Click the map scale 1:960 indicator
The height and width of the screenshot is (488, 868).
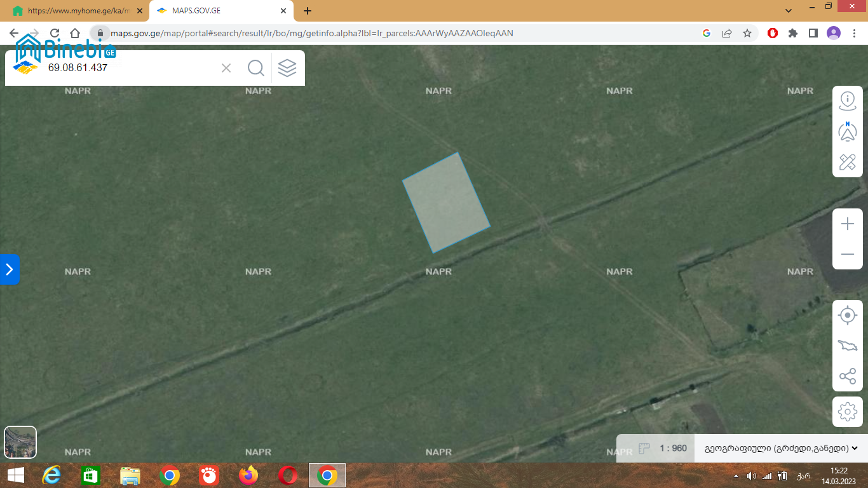pos(672,449)
